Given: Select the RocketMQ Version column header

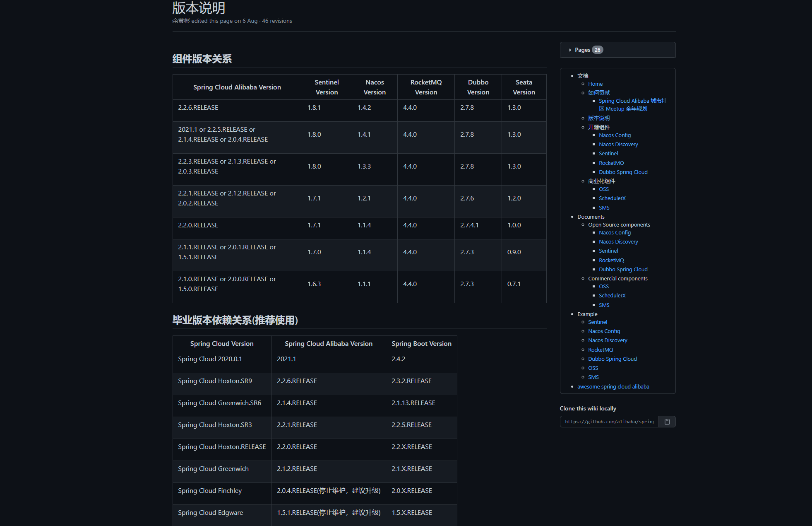Looking at the screenshot, I should (426, 87).
